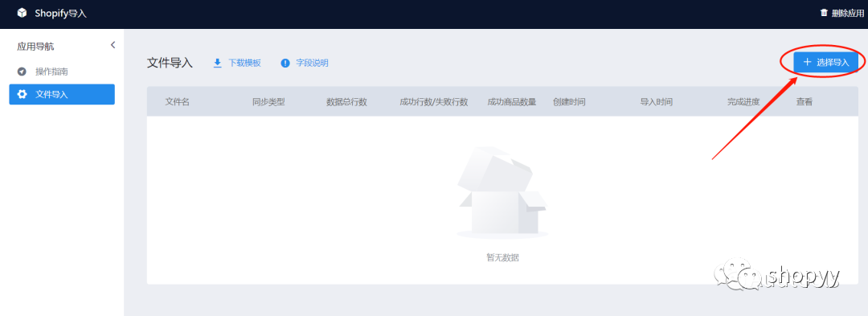868x316 pixels.
Task: Click the 创建时间 column header
Action: pyautogui.click(x=569, y=102)
